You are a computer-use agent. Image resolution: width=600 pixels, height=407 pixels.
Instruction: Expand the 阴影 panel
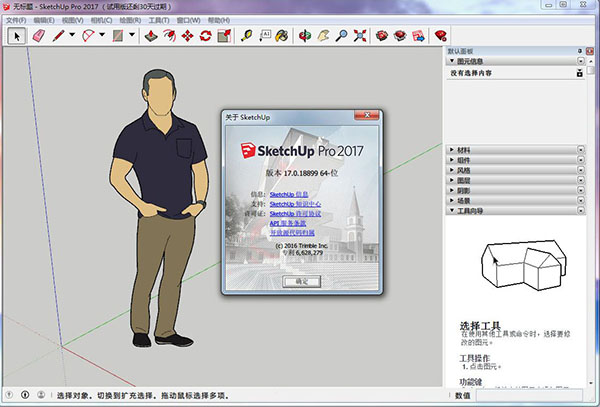(x=515, y=190)
